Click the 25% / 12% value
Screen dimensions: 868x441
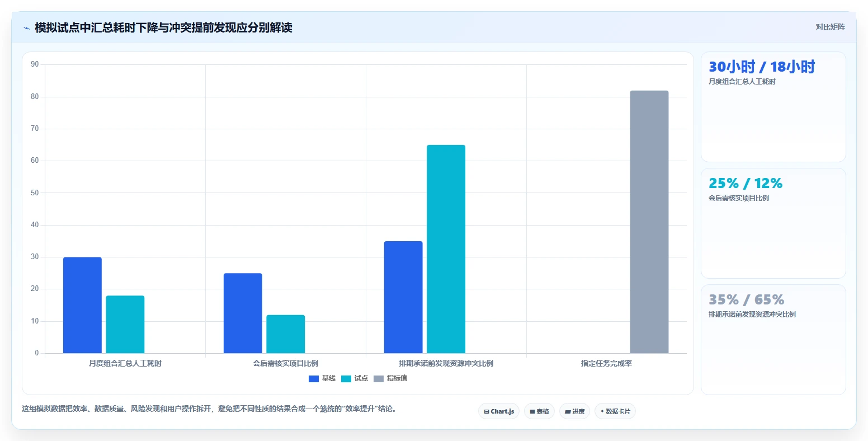click(746, 184)
